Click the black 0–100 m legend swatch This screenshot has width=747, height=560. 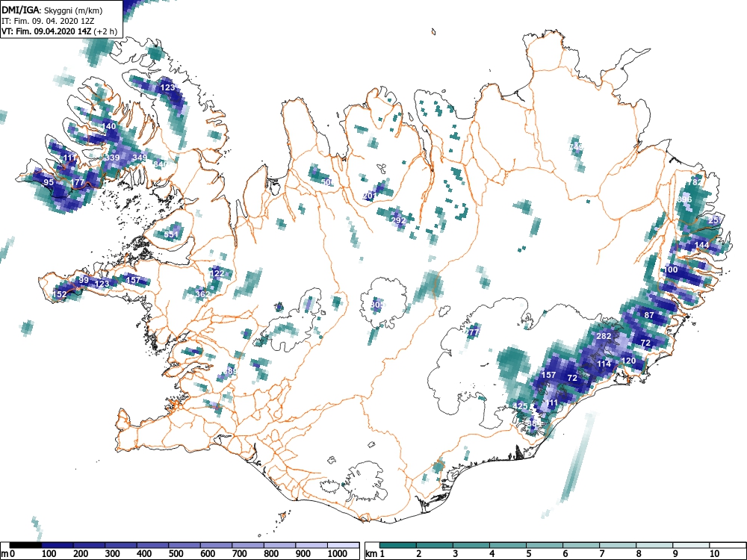(x=25, y=545)
